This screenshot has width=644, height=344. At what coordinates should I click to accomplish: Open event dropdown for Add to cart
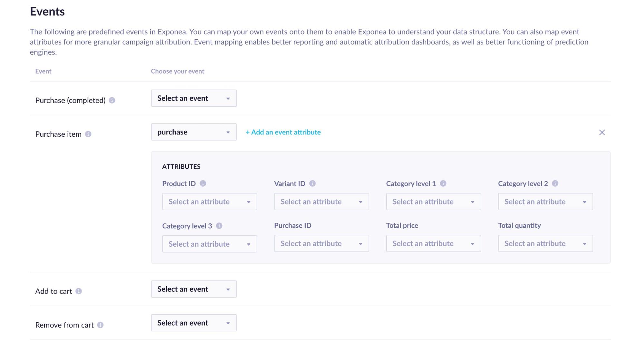(x=194, y=289)
